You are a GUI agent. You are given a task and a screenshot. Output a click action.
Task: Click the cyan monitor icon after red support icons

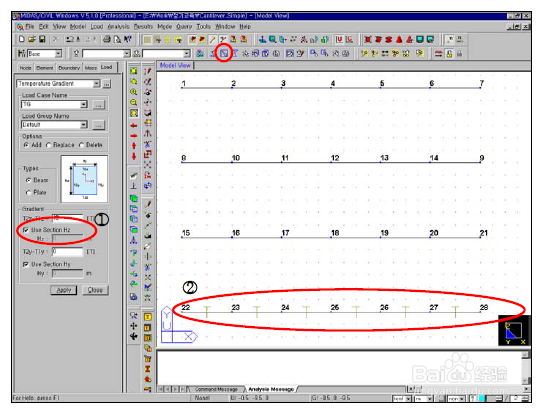[x=420, y=39]
